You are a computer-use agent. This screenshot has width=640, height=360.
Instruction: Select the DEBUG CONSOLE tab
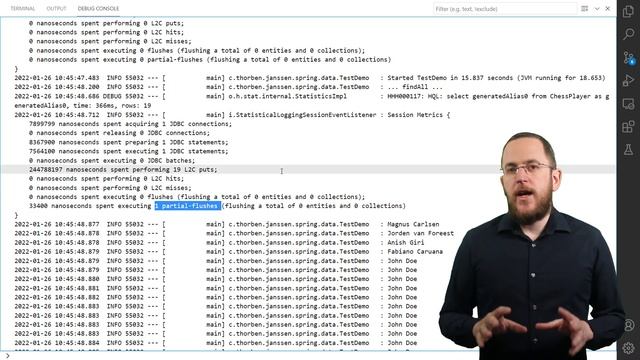click(98, 9)
